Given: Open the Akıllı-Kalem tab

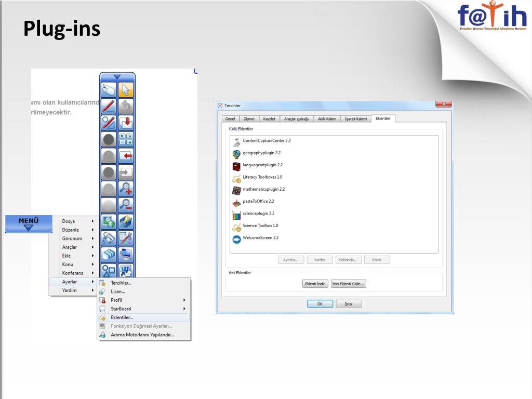Looking at the screenshot, I should coord(327,119).
